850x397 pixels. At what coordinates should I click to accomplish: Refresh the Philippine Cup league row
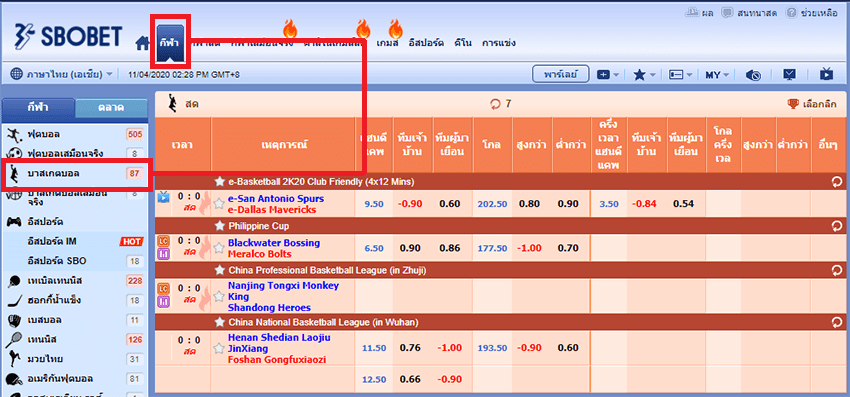coord(837,225)
